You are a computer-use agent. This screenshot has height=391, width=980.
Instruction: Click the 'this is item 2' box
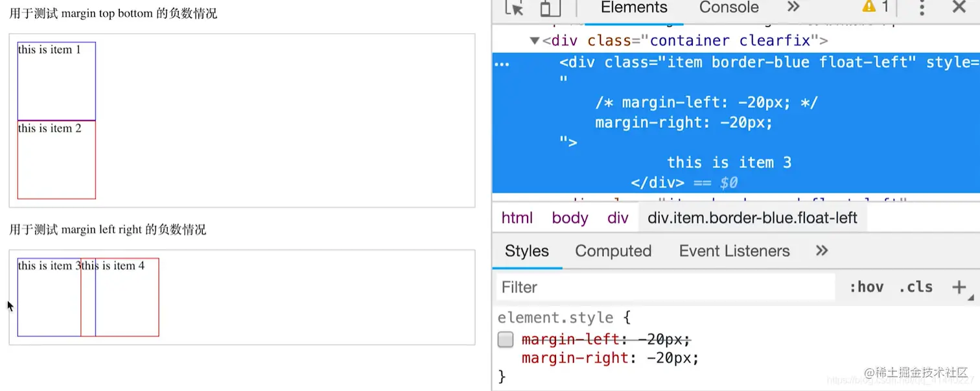[56, 160]
